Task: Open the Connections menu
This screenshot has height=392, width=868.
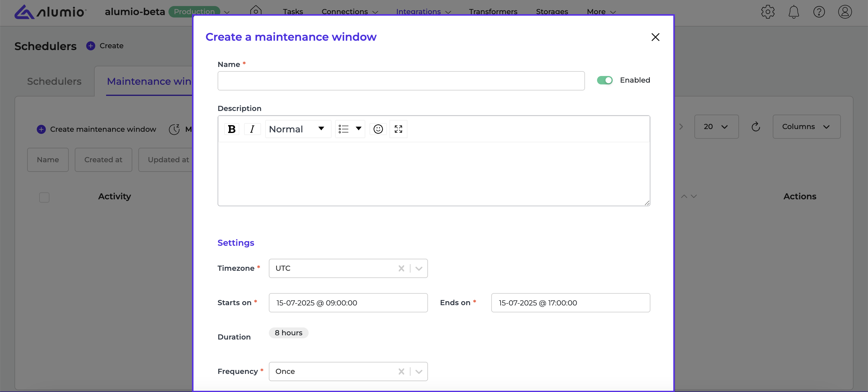Action: point(350,11)
